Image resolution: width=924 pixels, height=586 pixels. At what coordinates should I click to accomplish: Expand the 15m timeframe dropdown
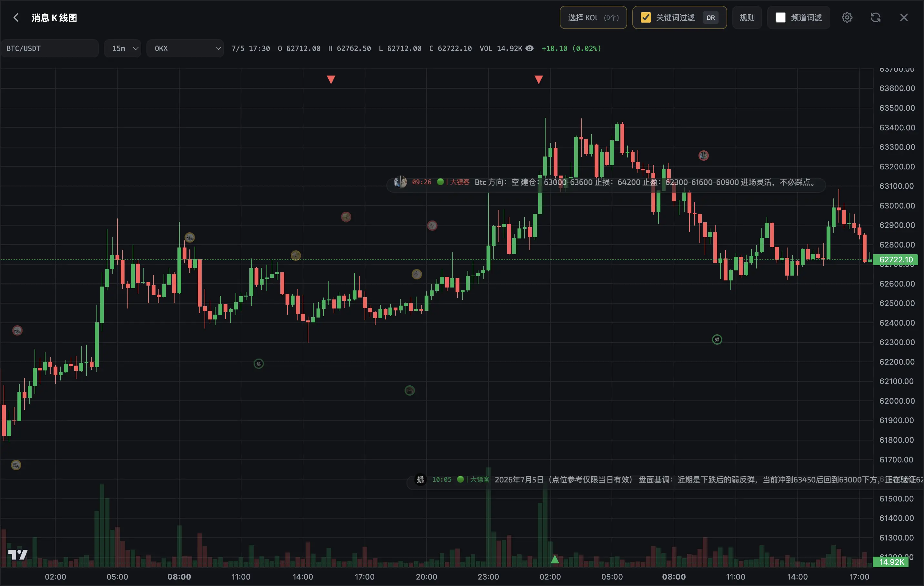123,48
